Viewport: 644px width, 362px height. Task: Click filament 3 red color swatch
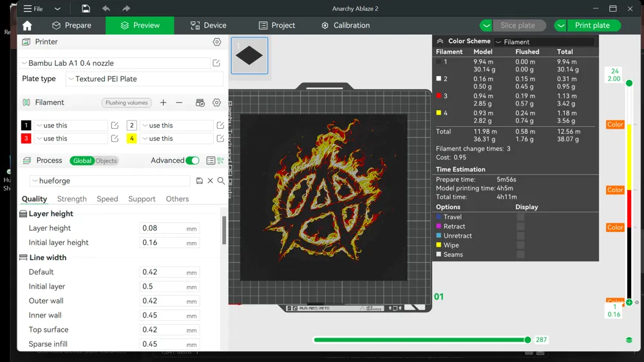(26, 138)
